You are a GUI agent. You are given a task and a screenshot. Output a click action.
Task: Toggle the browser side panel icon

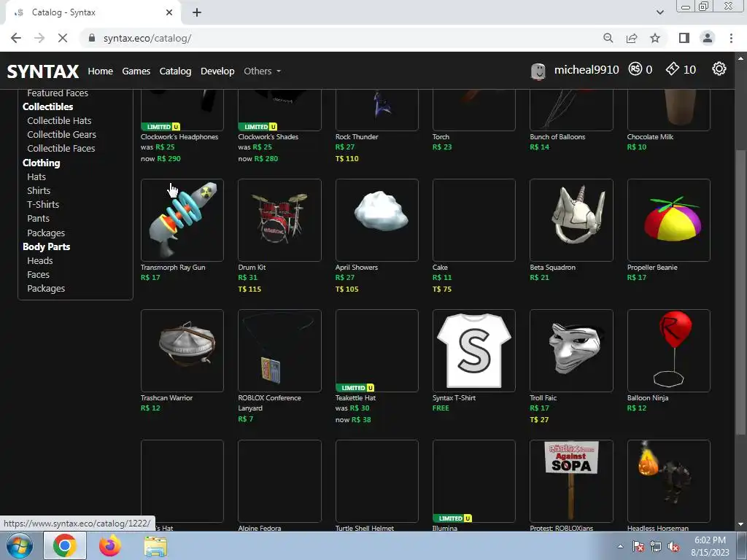pyautogui.click(x=684, y=38)
